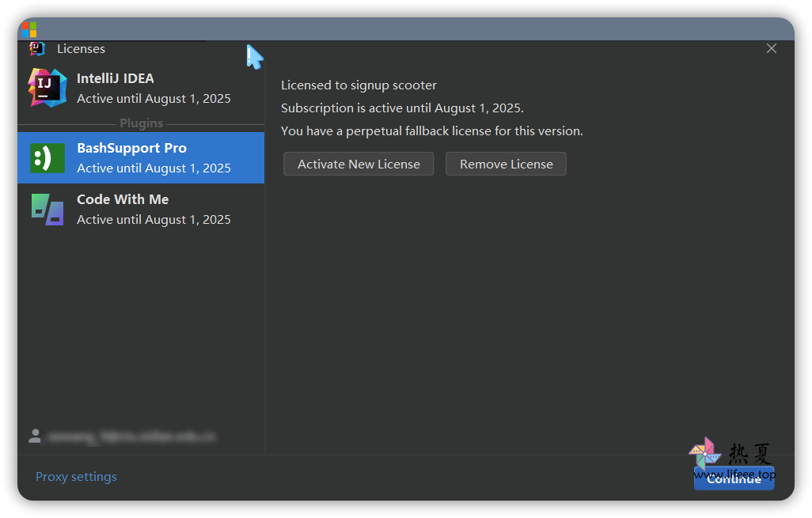812x518 pixels.
Task: Click the user account silhouette icon
Action: (x=35, y=436)
